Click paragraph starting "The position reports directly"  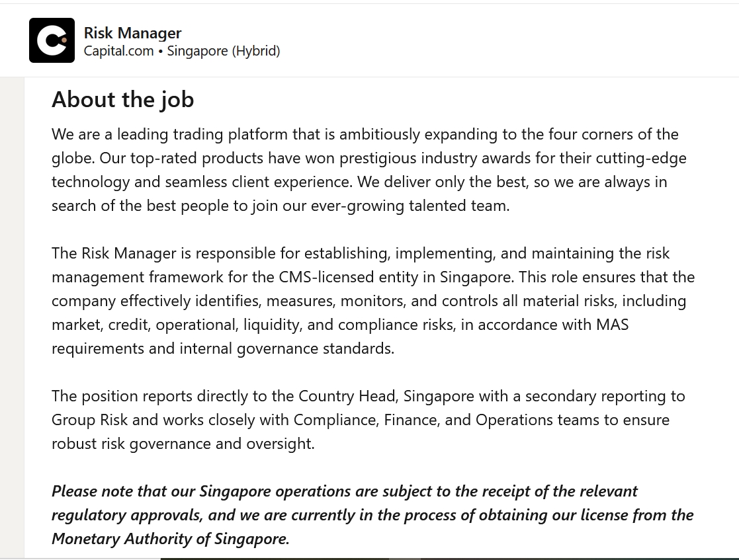[369, 420]
